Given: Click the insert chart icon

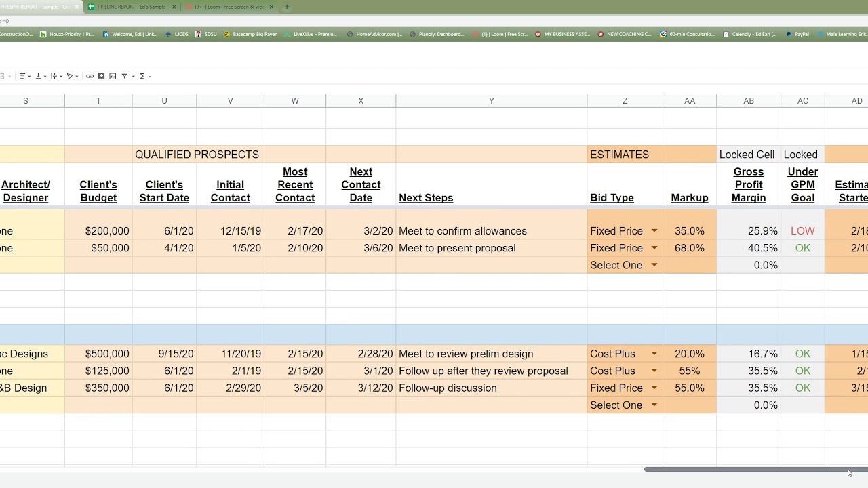Looking at the screenshot, I should coord(113,76).
